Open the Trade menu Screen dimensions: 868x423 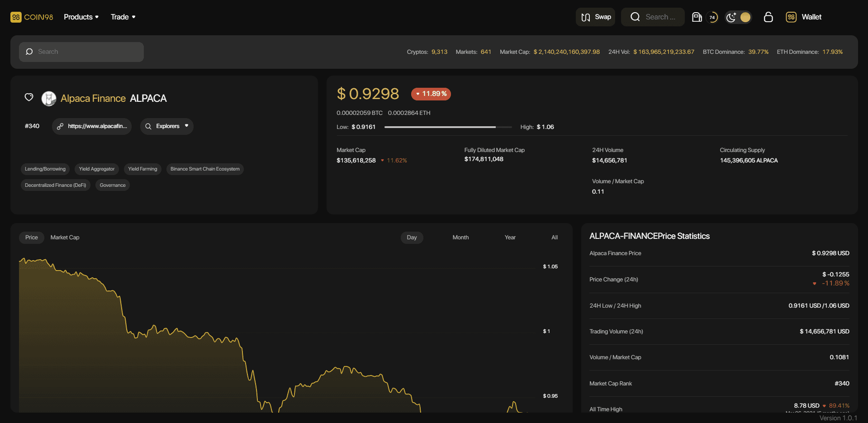(123, 17)
